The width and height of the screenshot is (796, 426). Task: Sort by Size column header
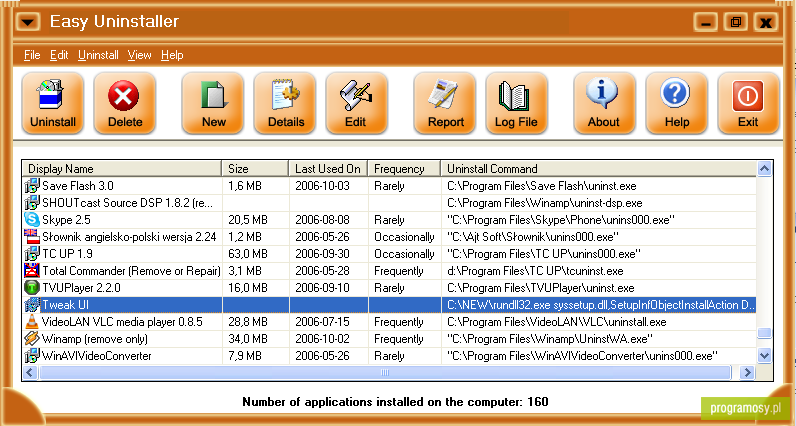pos(255,169)
